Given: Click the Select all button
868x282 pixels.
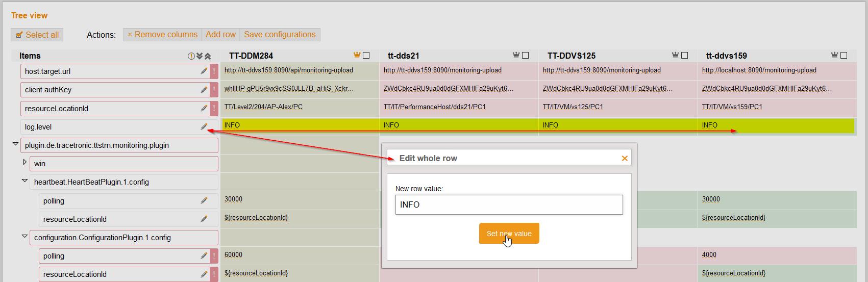Looking at the screenshot, I should [37, 35].
